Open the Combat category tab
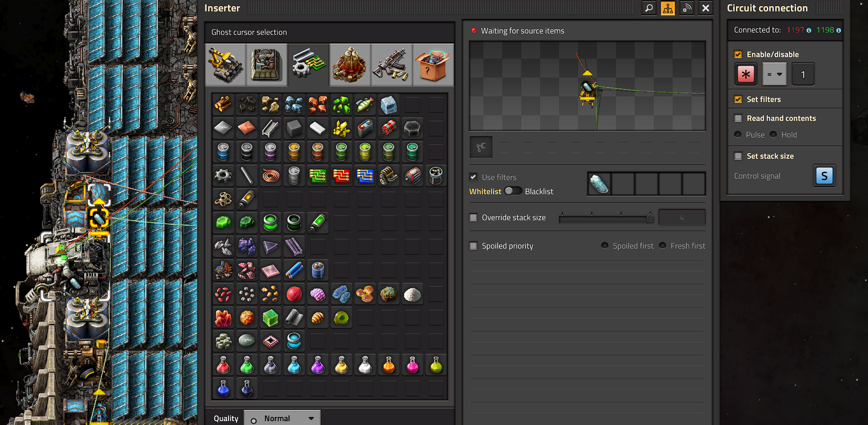The height and width of the screenshot is (425, 868). [392, 65]
